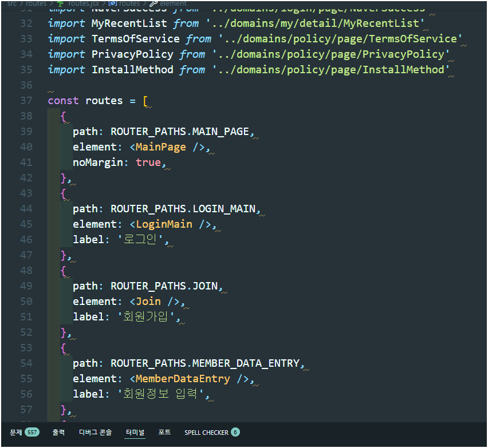488x448 pixels.
Task: Click the element breadcrumb segment
Action: click(173, 3)
